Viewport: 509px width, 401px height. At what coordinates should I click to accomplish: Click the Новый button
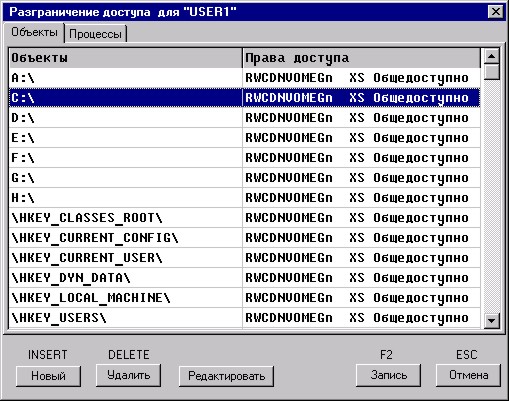(x=48, y=376)
